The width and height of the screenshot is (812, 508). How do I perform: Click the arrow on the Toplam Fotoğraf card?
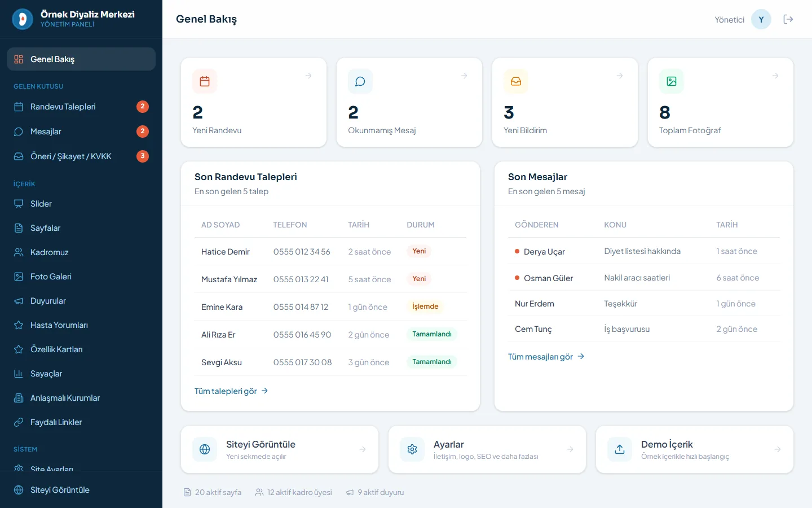(775, 76)
